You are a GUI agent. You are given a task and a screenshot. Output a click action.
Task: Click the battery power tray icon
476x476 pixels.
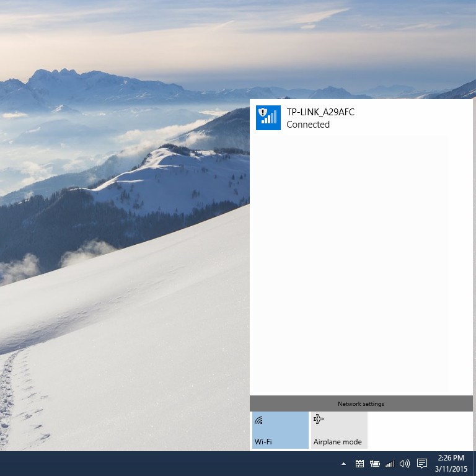click(375, 464)
